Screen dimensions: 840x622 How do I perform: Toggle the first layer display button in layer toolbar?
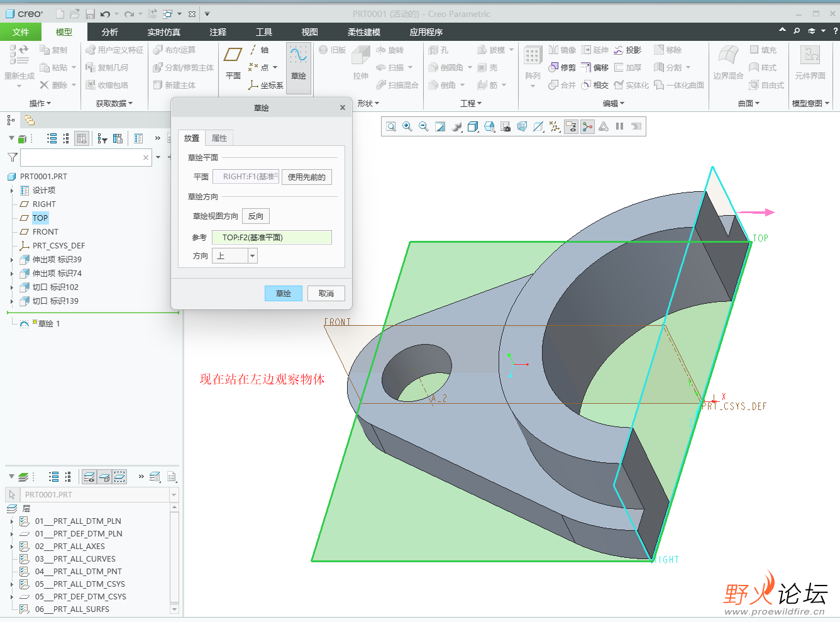89,477
